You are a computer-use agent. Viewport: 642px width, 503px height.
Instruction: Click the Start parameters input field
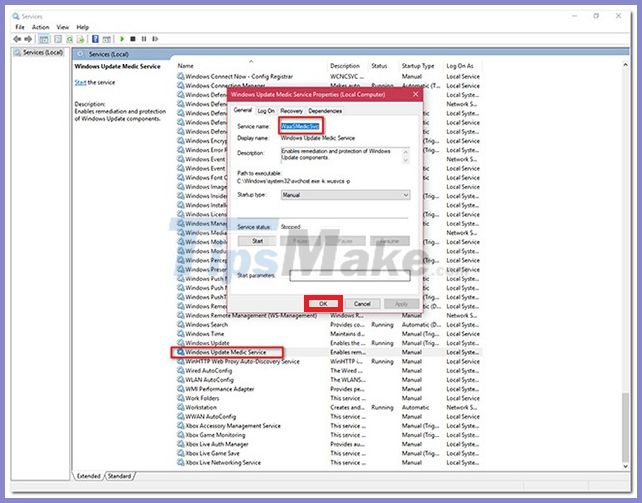pyautogui.click(x=350, y=275)
